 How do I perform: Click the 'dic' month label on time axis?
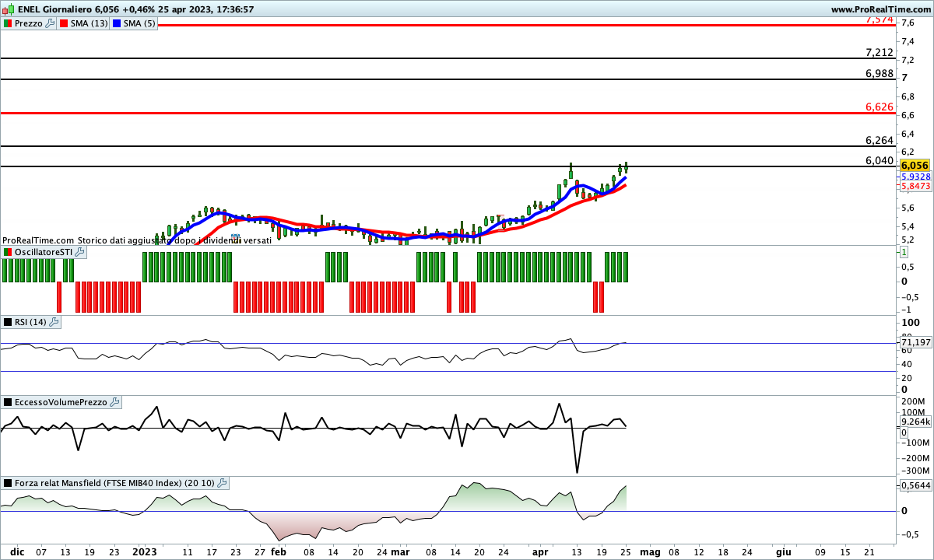[17, 551]
